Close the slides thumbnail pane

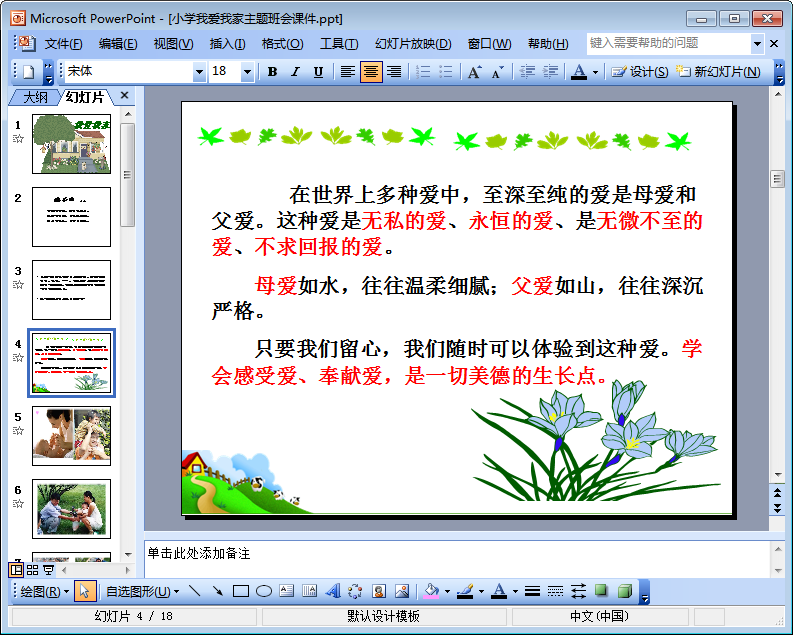124,96
